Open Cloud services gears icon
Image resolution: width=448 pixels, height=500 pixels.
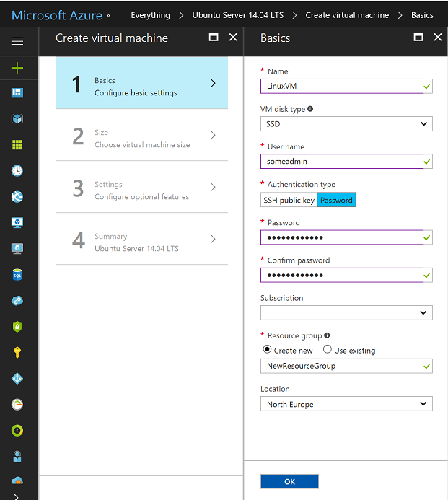click(x=17, y=301)
